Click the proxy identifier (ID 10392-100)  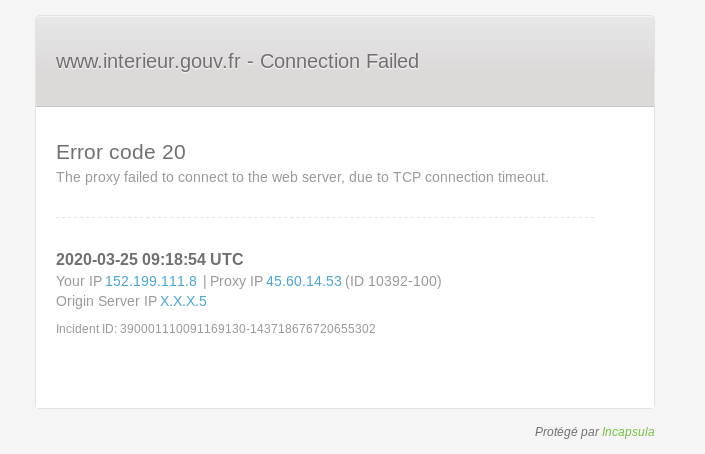393,281
